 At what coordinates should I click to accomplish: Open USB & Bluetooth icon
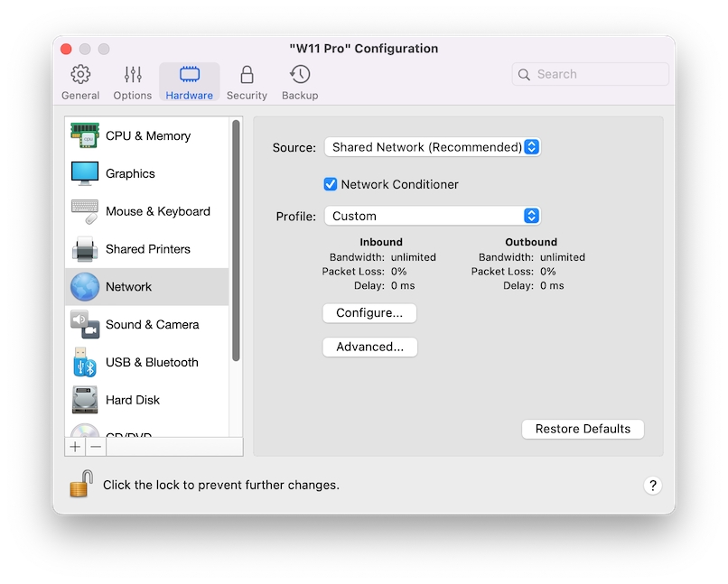[x=84, y=362]
